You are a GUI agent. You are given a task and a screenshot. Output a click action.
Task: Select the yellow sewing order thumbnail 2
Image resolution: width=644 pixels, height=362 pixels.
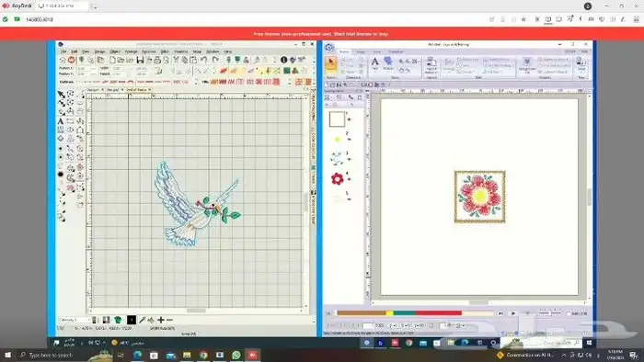[x=338, y=140]
